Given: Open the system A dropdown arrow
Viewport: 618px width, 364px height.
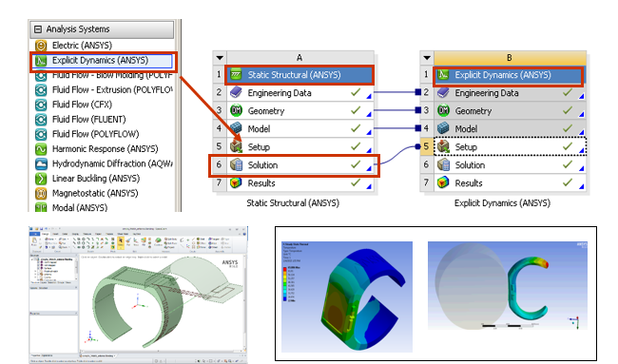Looking at the screenshot, I should pyautogui.click(x=220, y=58).
